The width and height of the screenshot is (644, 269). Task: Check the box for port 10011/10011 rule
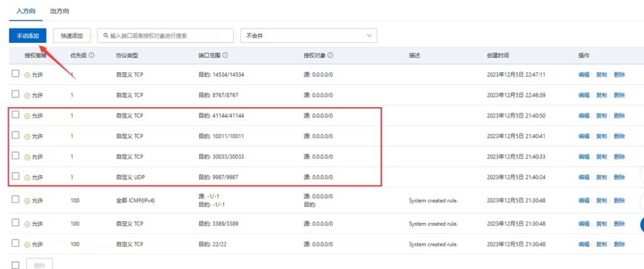click(x=16, y=135)
